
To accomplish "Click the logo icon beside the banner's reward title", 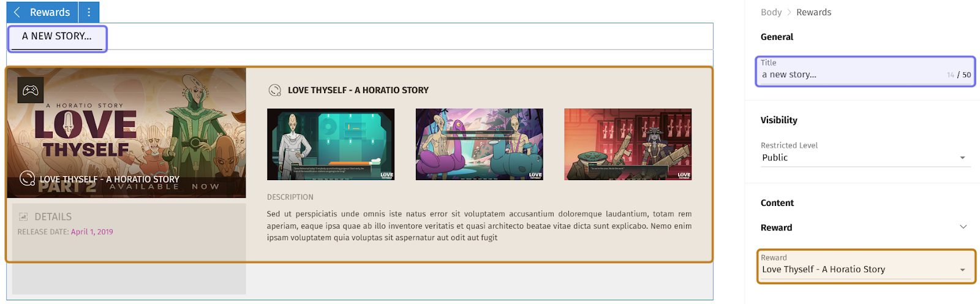I will coord(28,178).
